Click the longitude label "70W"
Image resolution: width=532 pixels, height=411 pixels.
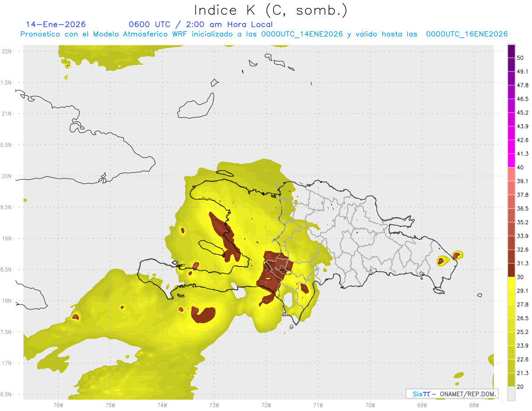[x=370, y=405]
